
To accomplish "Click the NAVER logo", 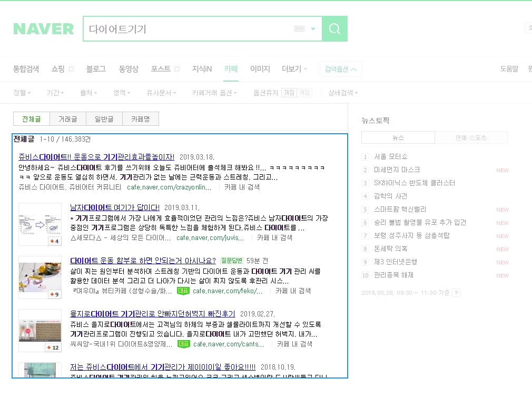I will (x=43, y=29).
